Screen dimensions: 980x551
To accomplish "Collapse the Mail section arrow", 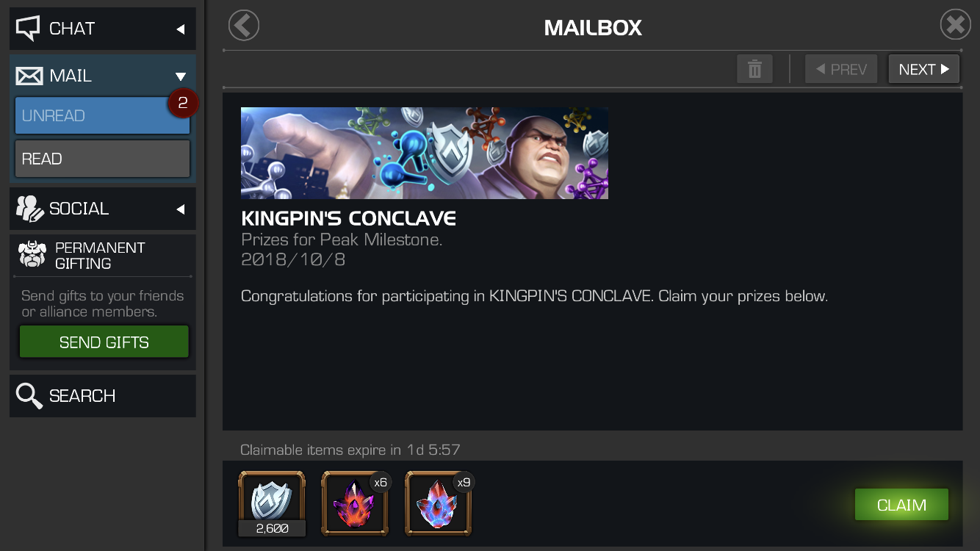I will coord(181,76).
